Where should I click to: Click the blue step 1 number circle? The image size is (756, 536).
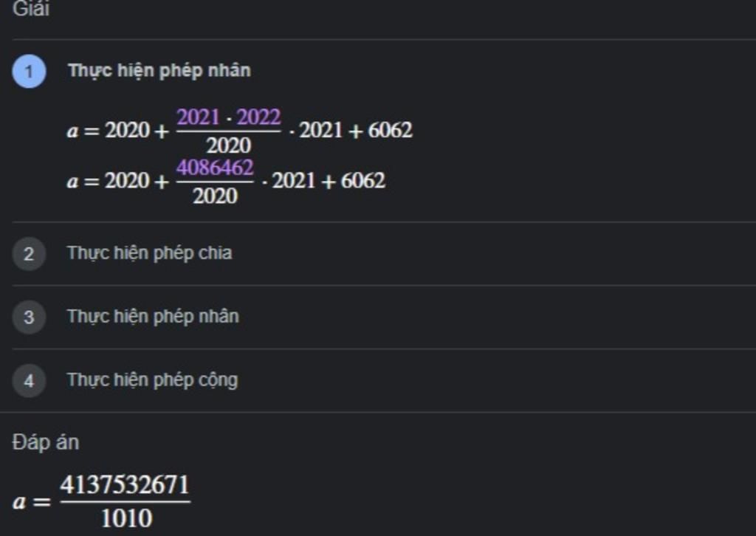[29, 72]
